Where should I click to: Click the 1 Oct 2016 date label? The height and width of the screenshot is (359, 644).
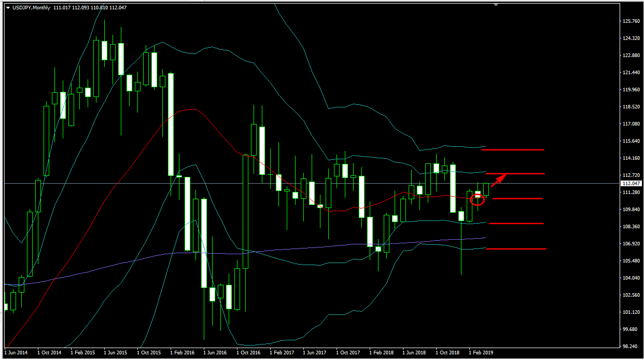click(x=248, y=353)
